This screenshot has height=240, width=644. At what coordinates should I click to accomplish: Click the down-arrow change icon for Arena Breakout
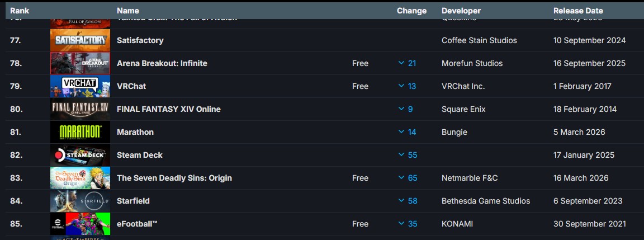point(401,63)
